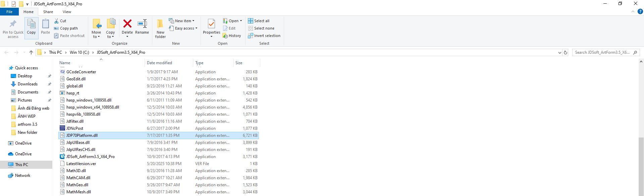Open the artfrom 3.5 sidebar folder
The width and height of the screenshot is (644, 196).
coord(28,124)
